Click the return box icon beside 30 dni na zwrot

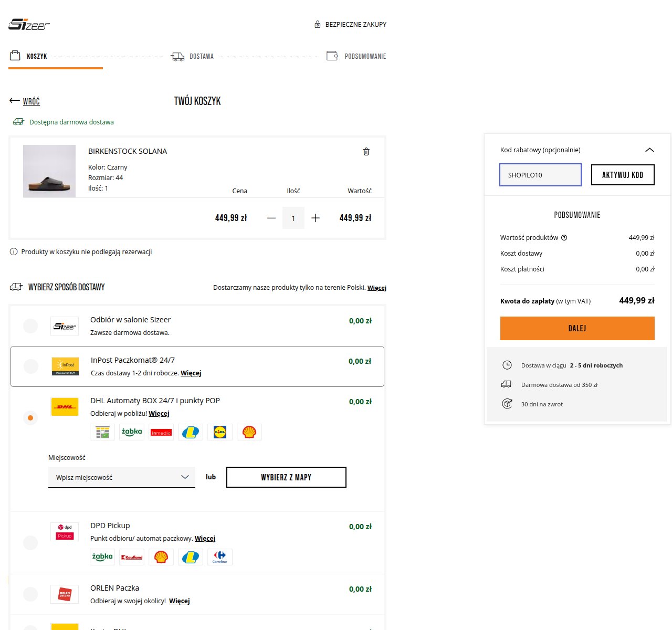pos(507,404)
